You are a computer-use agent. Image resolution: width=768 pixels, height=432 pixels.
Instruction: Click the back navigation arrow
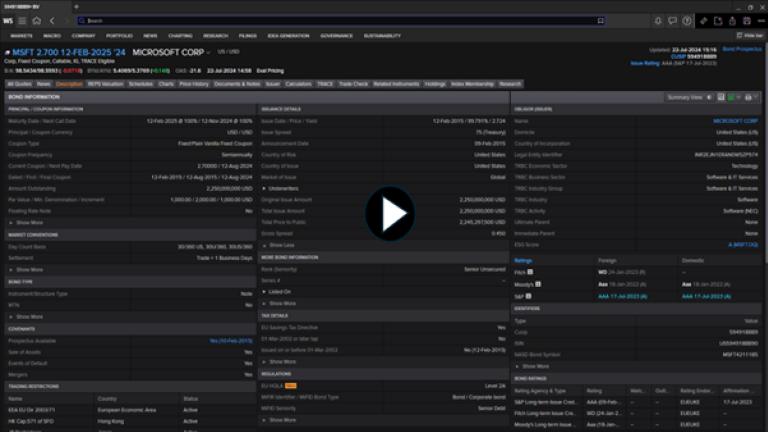(x=52, y=20)
